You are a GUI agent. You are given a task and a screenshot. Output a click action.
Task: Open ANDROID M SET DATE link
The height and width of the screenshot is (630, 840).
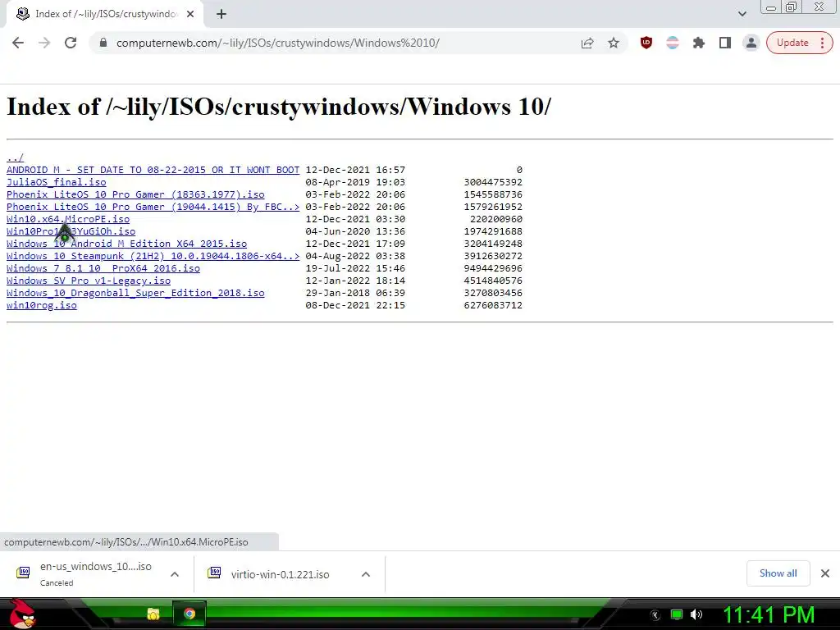click(153, 170)
